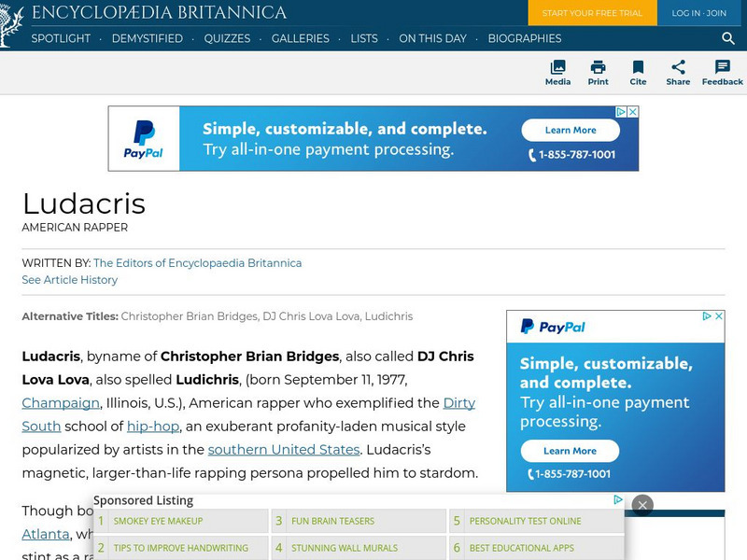Open the Media icon in article toolbar
Viewport: 747px width, 560px height.
[557, 73]
